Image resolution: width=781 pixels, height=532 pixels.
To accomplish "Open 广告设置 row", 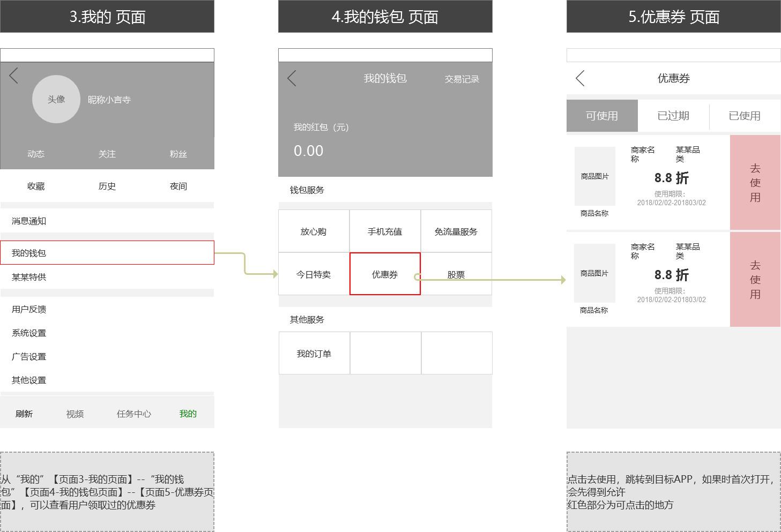I will click(107, 356).
